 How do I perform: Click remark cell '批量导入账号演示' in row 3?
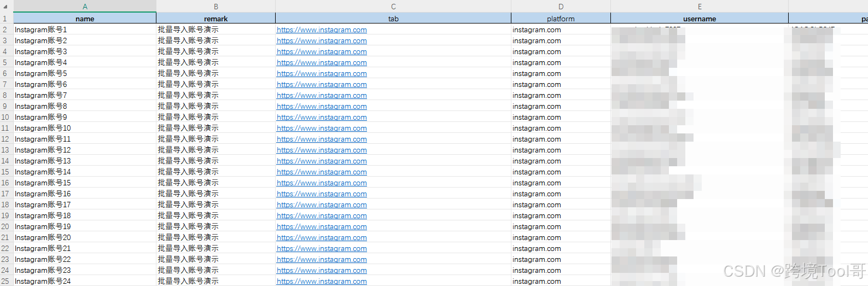pos(215,40)
